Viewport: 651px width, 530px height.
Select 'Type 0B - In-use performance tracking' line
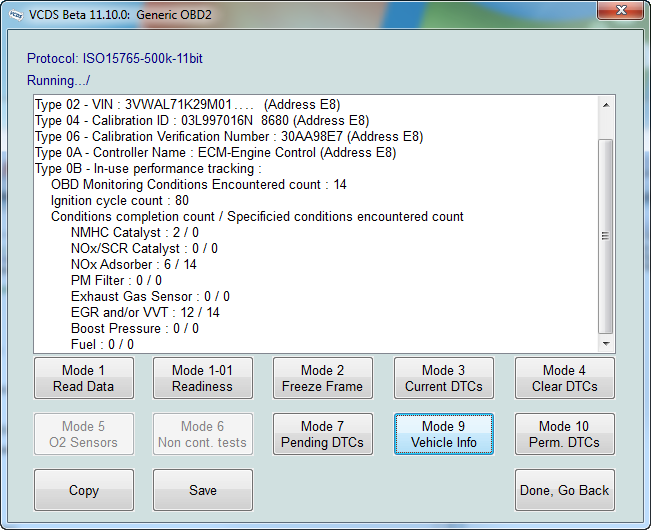pos(148,169)
